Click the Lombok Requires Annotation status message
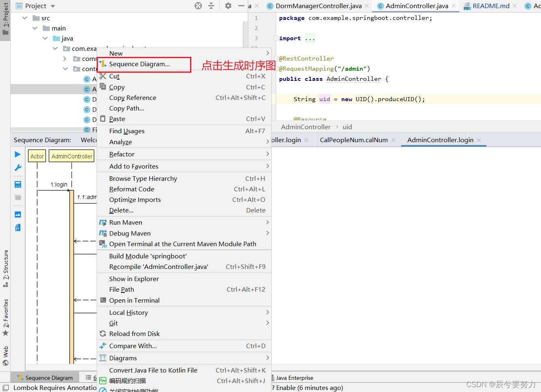Viewport: 541px width, 392px height. click(55, 388)
